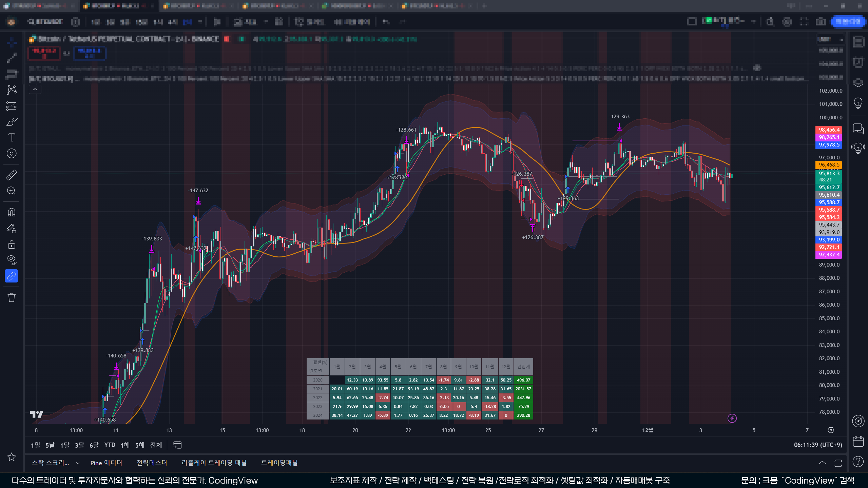Select the Measure ruler tool
The width and height of the screenshot is (868, 488).
(12, 175)
